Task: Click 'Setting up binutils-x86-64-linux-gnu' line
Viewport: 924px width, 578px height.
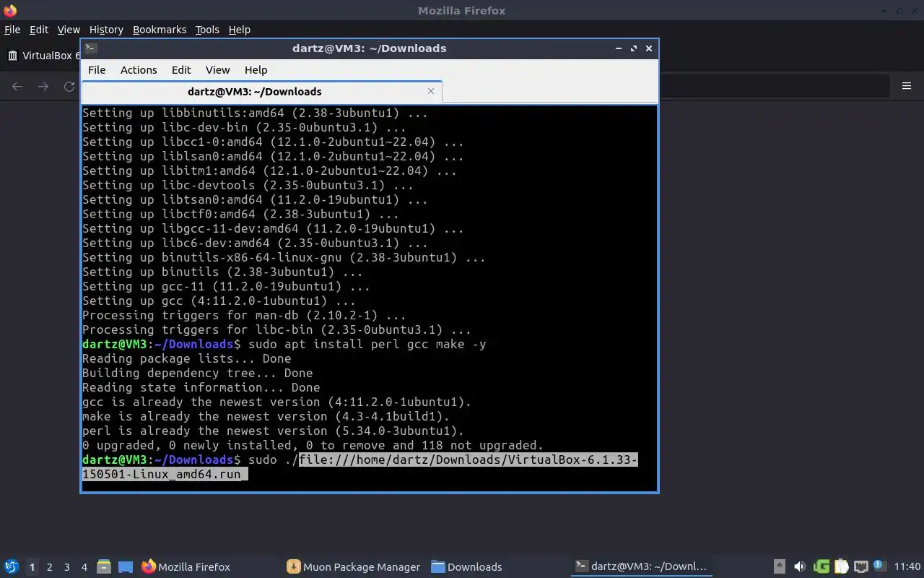Action: coord(284,257)
